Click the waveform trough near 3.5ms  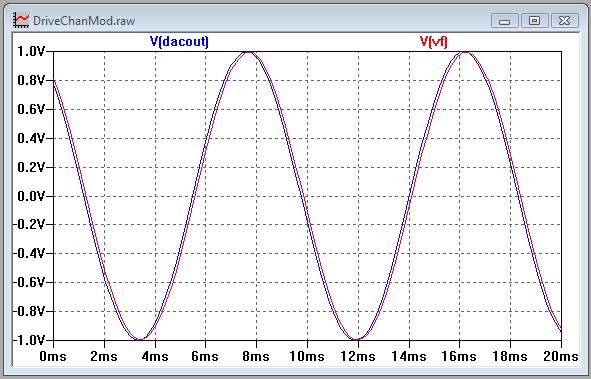coord(140,339)
